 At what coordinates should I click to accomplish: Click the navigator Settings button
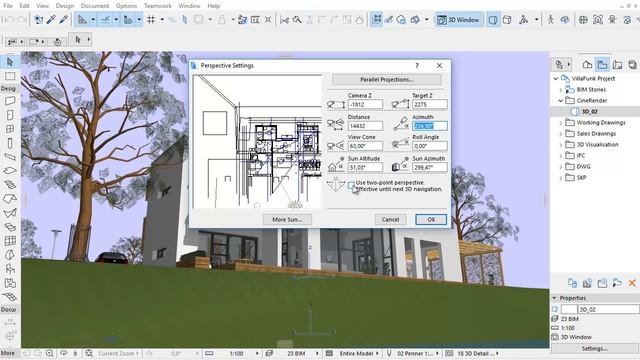point(594,349)
